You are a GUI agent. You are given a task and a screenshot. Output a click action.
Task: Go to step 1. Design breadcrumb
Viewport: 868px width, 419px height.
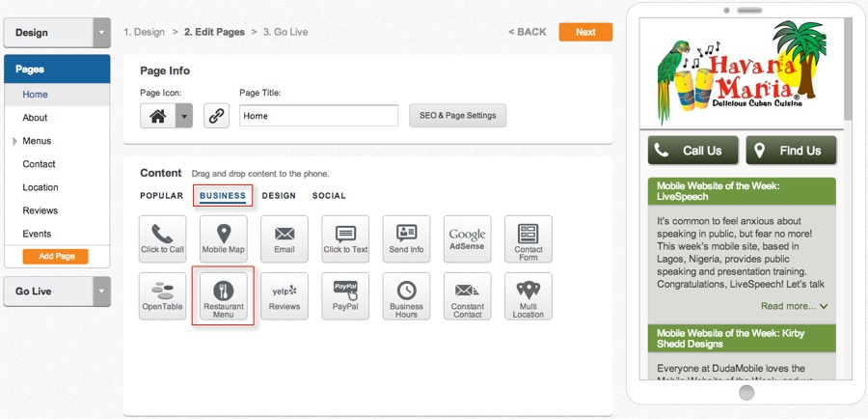tap(144, 32)
